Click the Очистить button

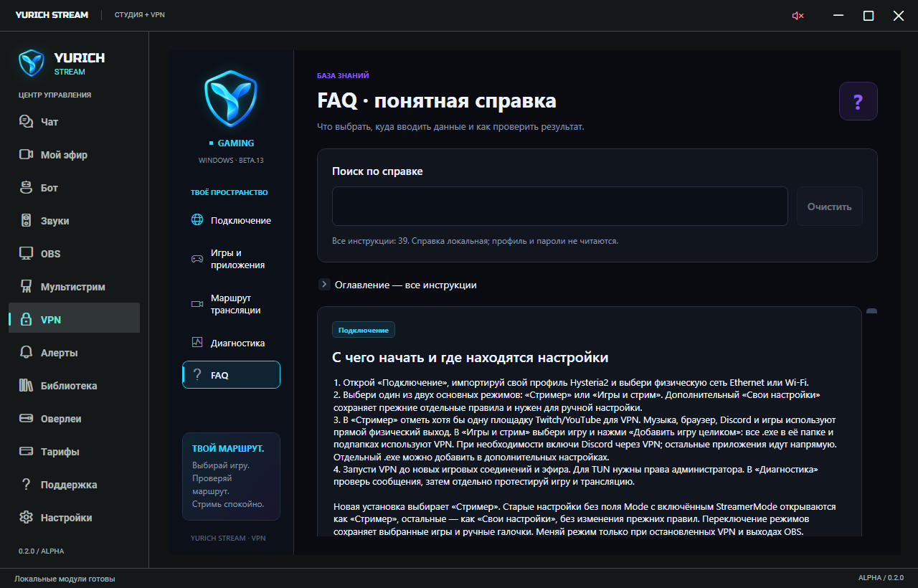[x=829, y=207]
